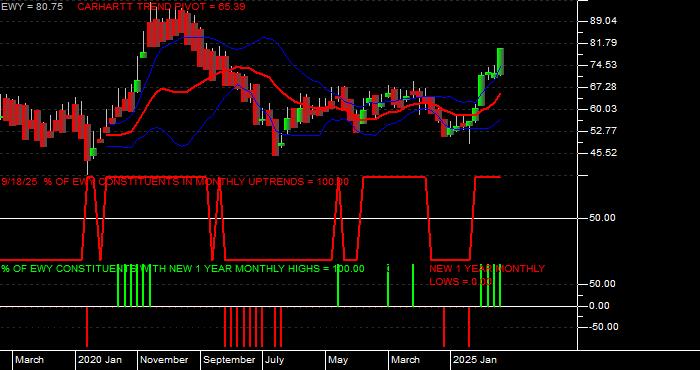
Task: Click the 81.79 price axis value
Action: point(604,43)
